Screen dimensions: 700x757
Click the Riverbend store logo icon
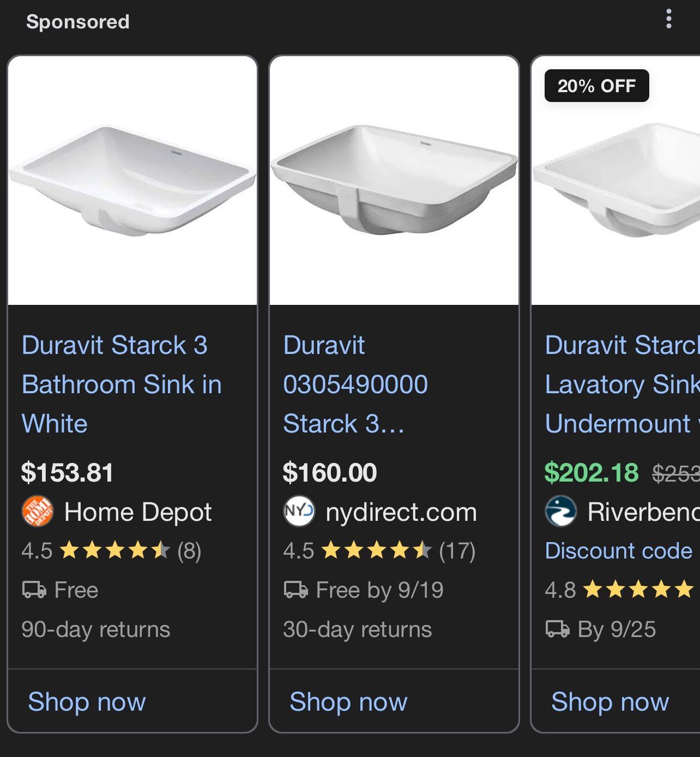(560, 512)
